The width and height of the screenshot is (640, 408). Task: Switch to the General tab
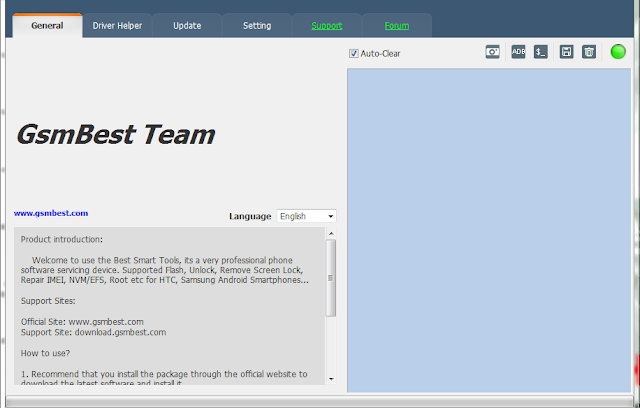pyautogui.click(x=47, y=26)
